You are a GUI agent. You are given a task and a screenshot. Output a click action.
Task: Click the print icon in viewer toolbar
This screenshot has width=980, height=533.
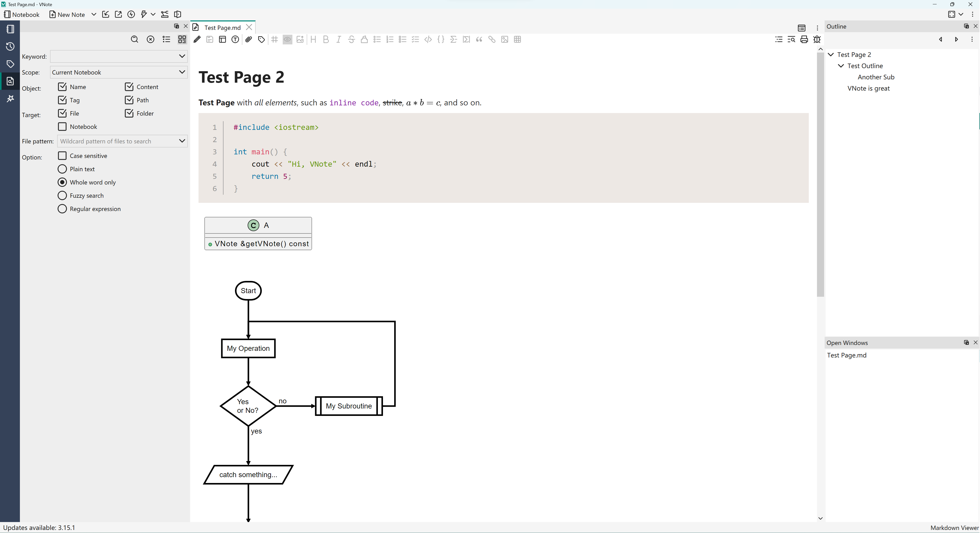click(x=804, y=39)
